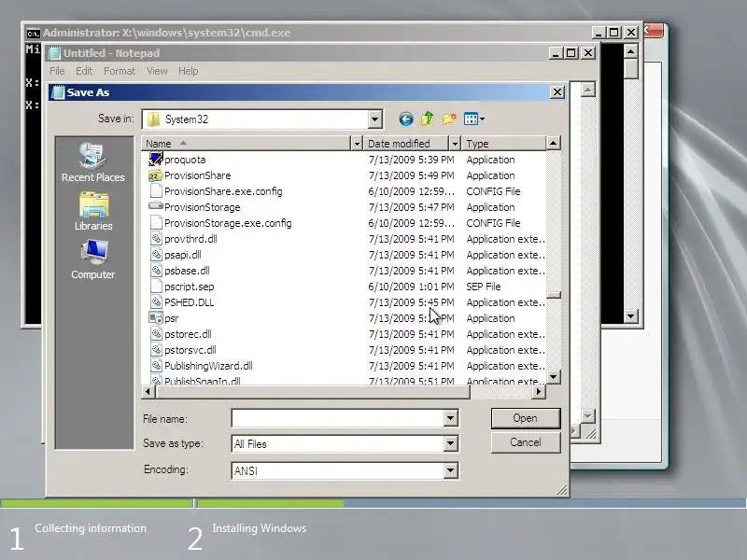The image size is (747, 560).
Task: Sort by the Type column header
Action: [503, 144]
